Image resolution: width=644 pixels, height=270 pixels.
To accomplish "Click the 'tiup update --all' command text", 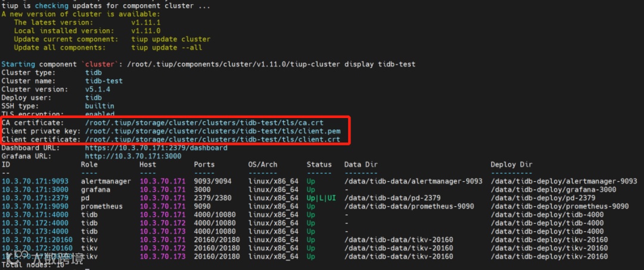I will [x=167, y=48].
